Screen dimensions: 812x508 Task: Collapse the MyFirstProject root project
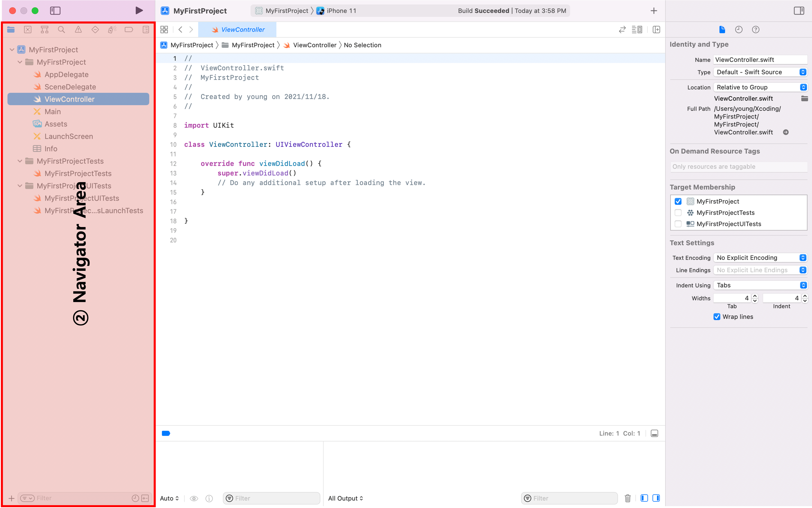[12, 50]
